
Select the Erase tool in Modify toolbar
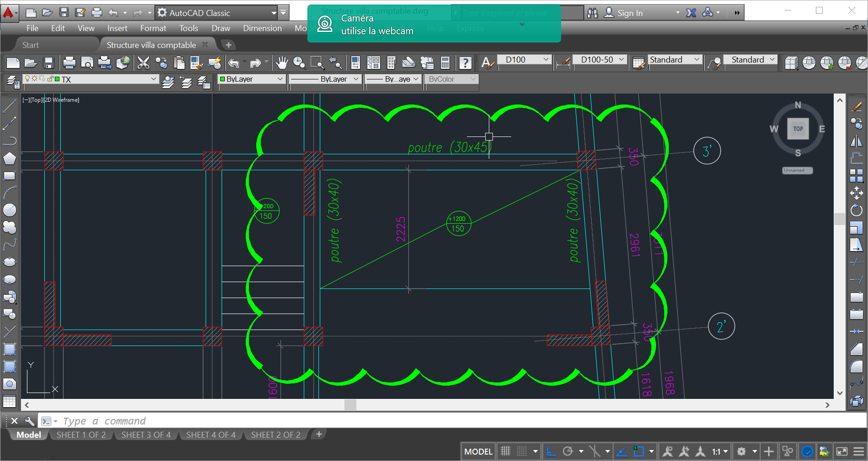click(857, 106)
